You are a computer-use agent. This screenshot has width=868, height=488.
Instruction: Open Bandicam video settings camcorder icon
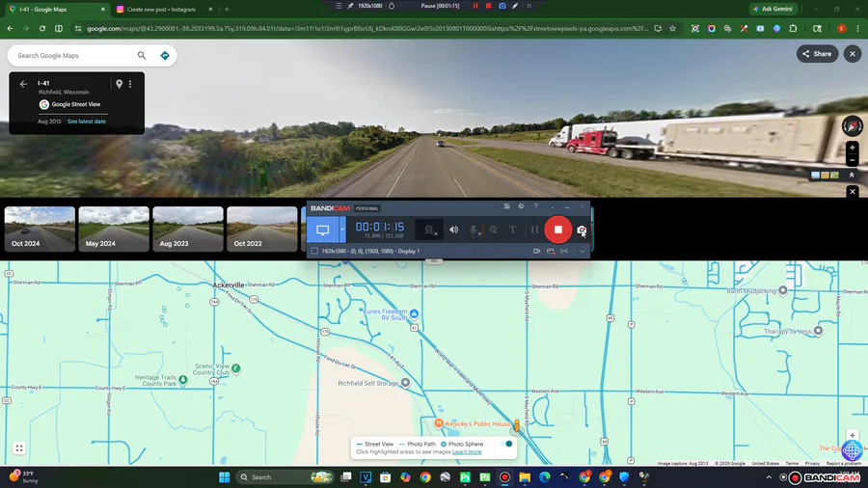pyautogui.click(x=536, y=251)
